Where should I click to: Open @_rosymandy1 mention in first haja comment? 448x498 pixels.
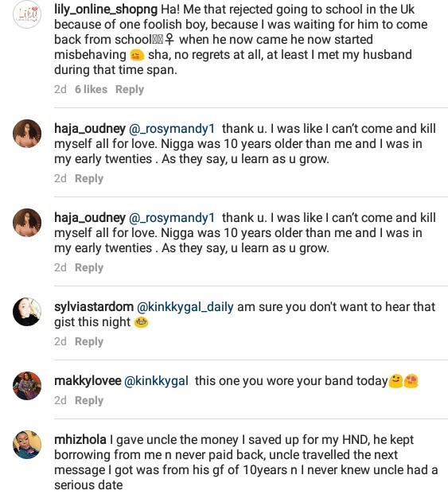tap(172, 129)
